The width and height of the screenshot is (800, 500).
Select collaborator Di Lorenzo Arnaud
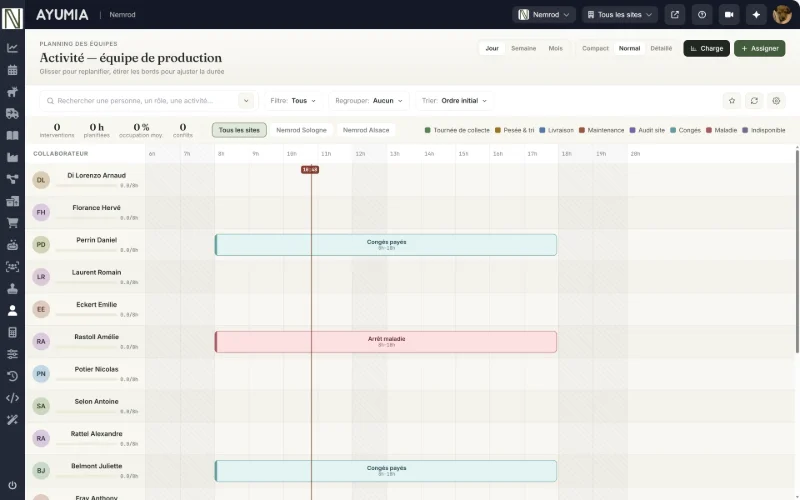[x=85, y=180]
